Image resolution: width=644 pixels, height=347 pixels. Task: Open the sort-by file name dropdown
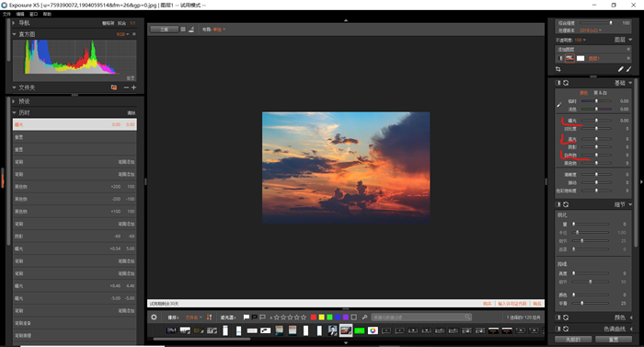tap(193, 318)
